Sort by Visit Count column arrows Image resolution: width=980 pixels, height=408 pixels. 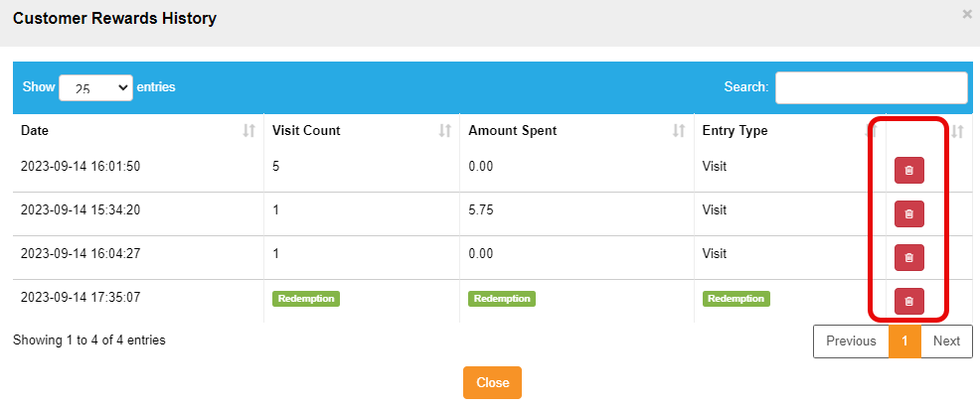point(445,131)
